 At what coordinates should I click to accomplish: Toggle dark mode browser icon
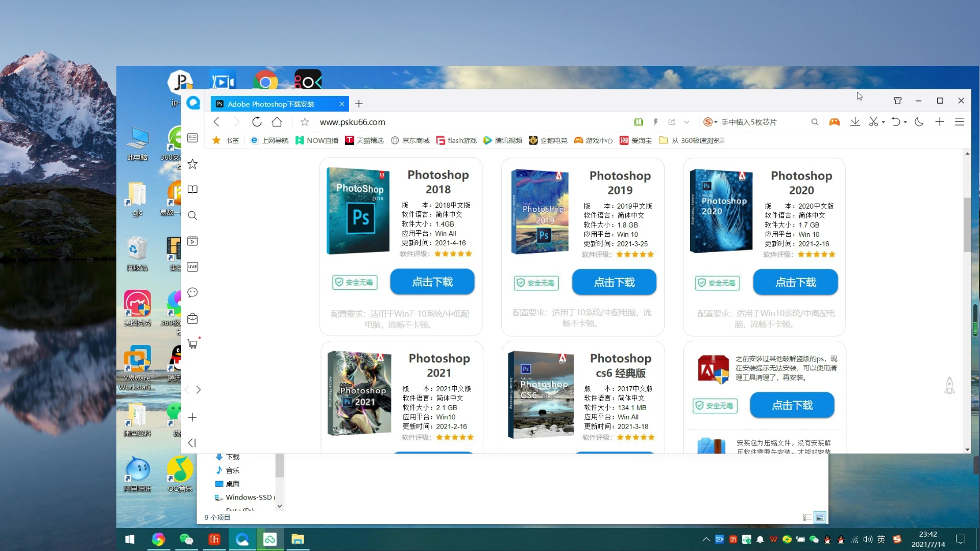[919, 122]
